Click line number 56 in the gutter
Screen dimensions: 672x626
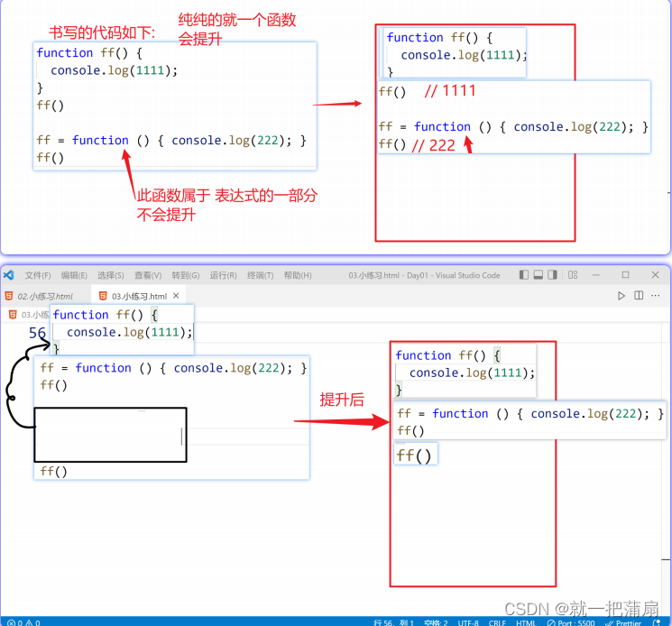[37, 333]
